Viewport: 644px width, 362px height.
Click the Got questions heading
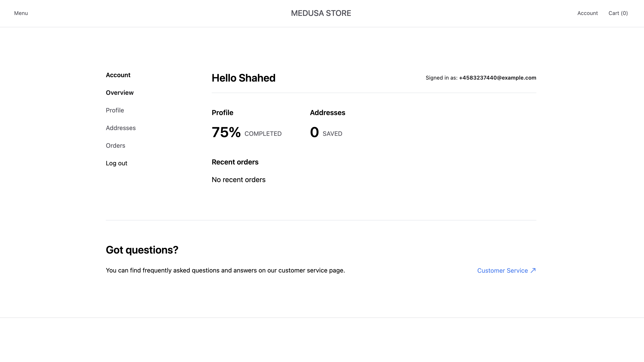142,250
